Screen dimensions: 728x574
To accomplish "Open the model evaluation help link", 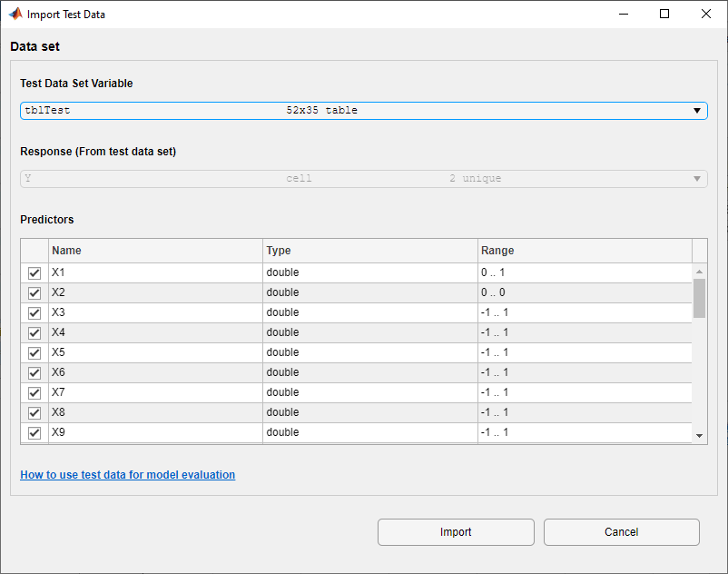I will coord(127,474).
